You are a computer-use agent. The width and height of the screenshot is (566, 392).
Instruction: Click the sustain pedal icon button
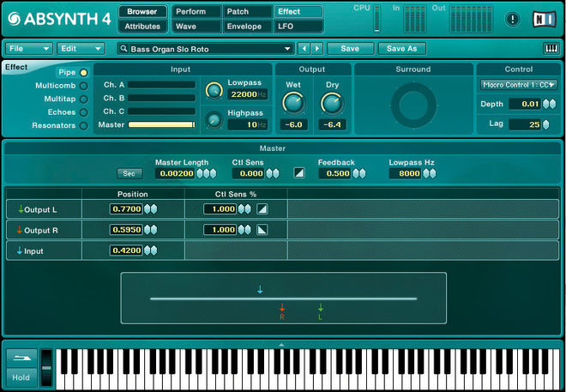[x=21, y=358]
